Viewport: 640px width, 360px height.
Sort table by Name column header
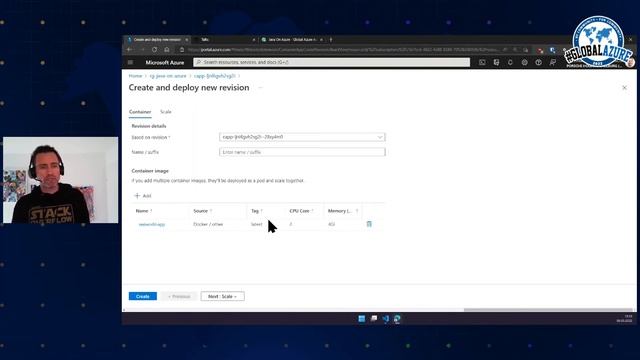pos(144,211)
